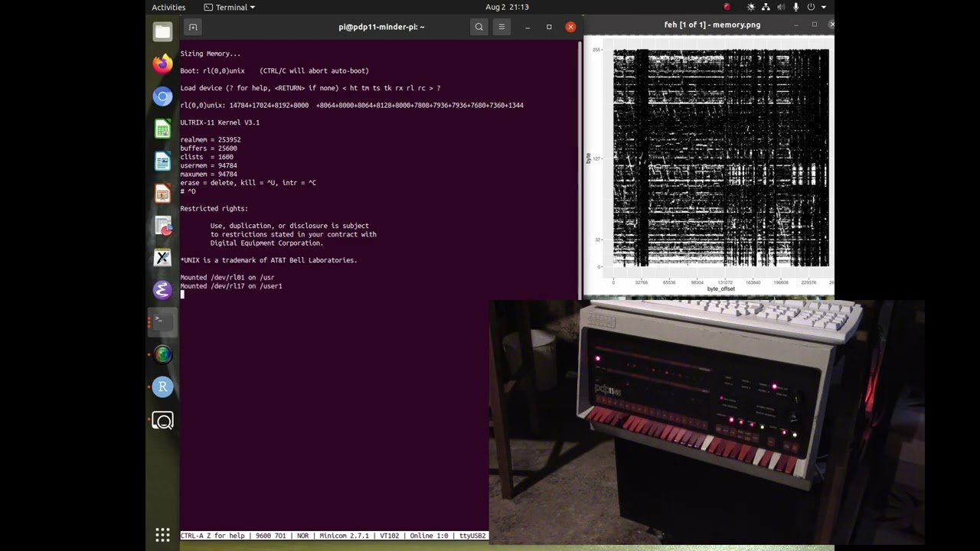This screenshot has width=980, height=551.
Task: Click the 'Sizing Memory...' line
Action: 210,54
